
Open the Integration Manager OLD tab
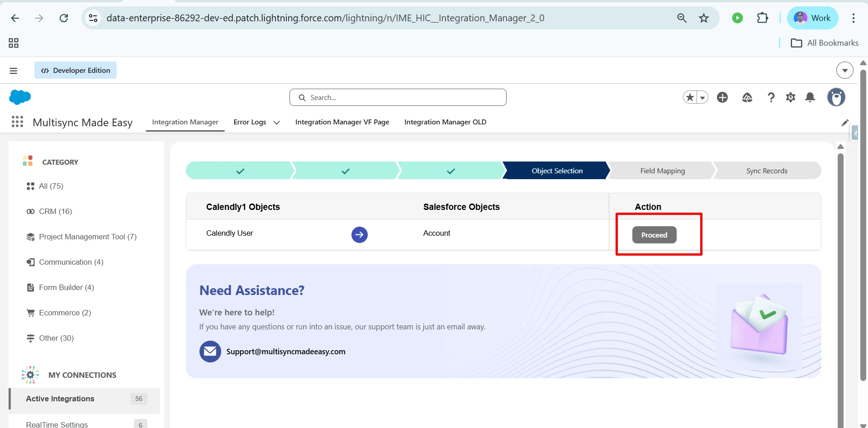tap(445, 122)
